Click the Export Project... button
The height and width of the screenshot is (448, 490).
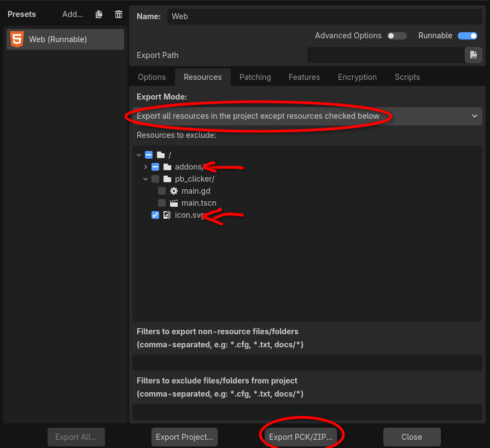coord(184,437)
